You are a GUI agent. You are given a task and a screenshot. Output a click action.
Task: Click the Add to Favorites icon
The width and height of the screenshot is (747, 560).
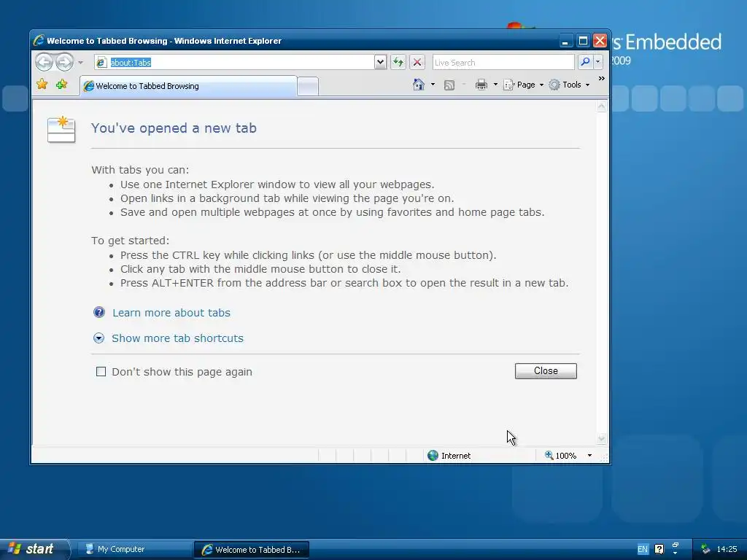pyautogui.click(x=61, y=85)
